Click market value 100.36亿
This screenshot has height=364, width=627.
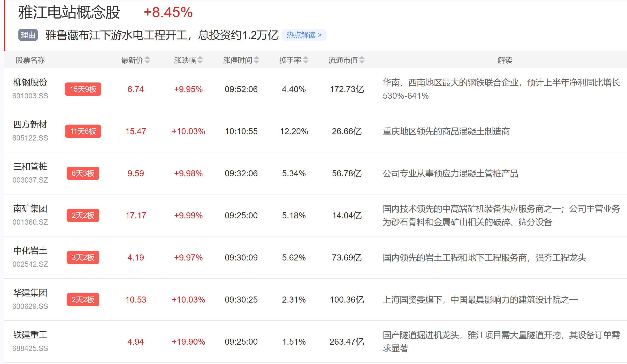coord(347,299)
